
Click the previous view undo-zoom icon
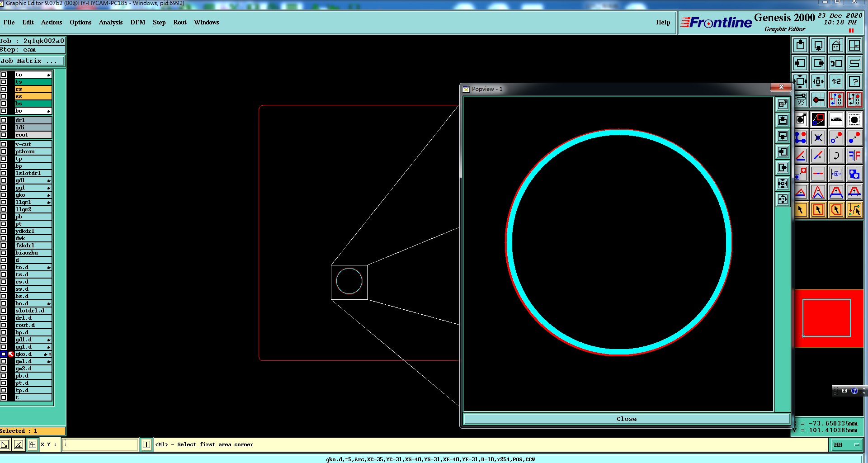(x=836, y=63)
